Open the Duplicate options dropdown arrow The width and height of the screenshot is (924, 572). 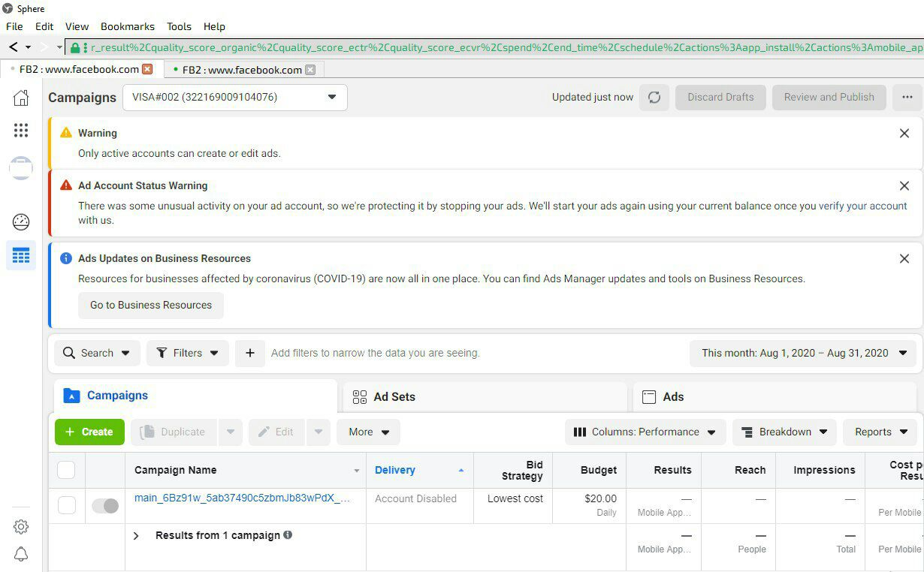[x=231, y=432]
